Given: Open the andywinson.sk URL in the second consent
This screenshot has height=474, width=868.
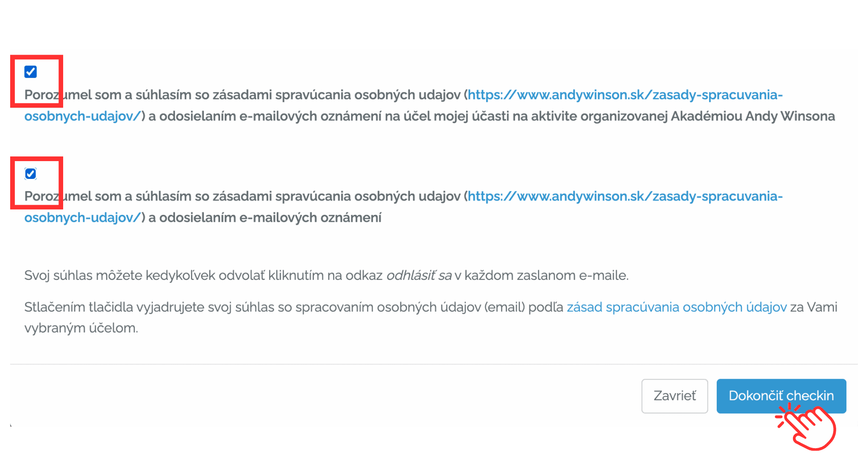Looking at the screenshot, I should [x=625, y=196].
